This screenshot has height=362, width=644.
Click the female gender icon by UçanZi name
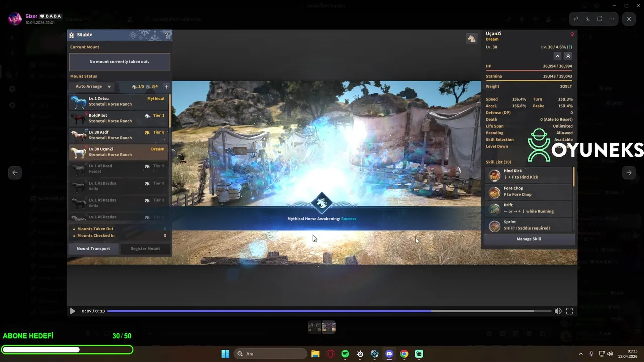coord(572,34)
